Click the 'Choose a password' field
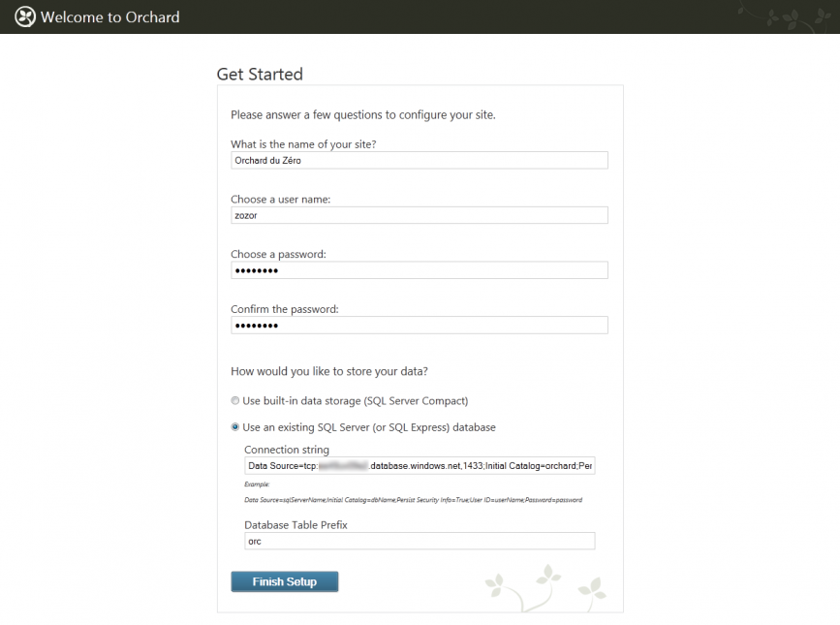 click(x=417, y=269)
